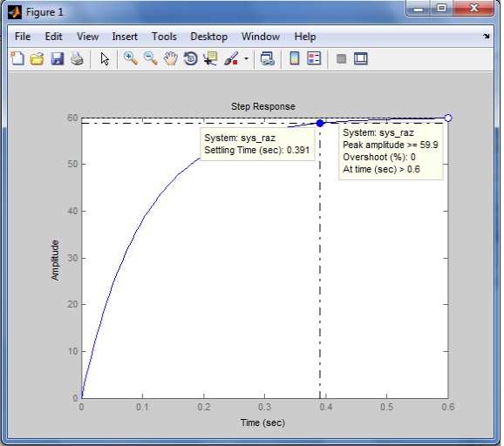Click the dock figure arrow in menu bar
504x446 pixels.
487,37
